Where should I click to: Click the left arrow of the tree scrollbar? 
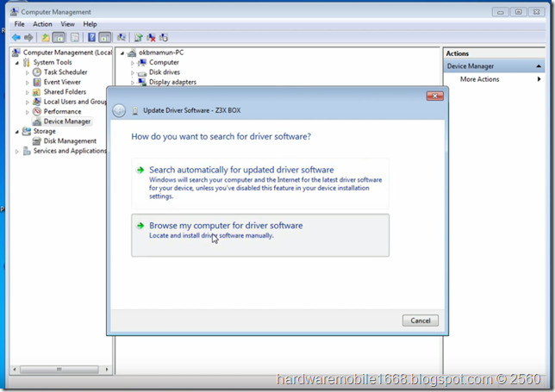click(x=15, y=370)
